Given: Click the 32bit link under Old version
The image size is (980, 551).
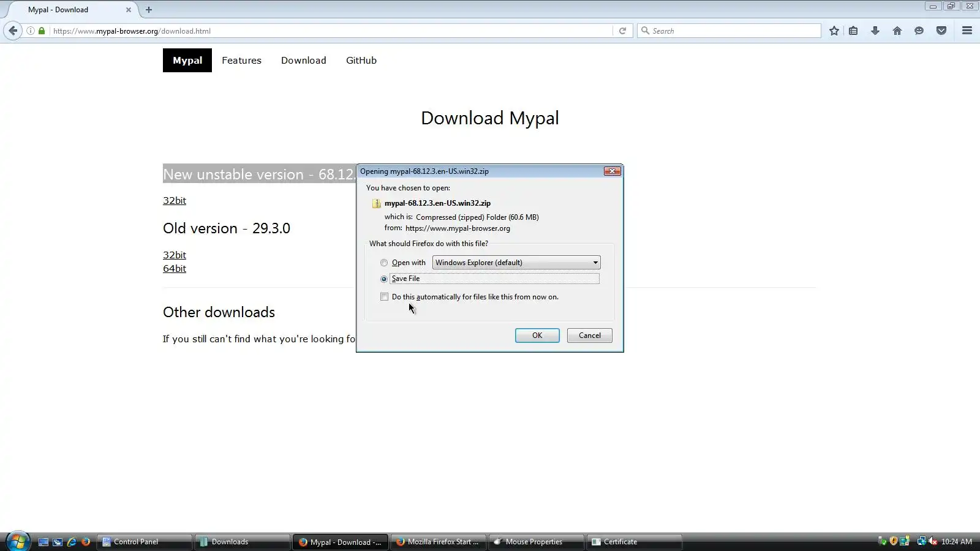Looking at the screenshot, I should click(175, 255).
